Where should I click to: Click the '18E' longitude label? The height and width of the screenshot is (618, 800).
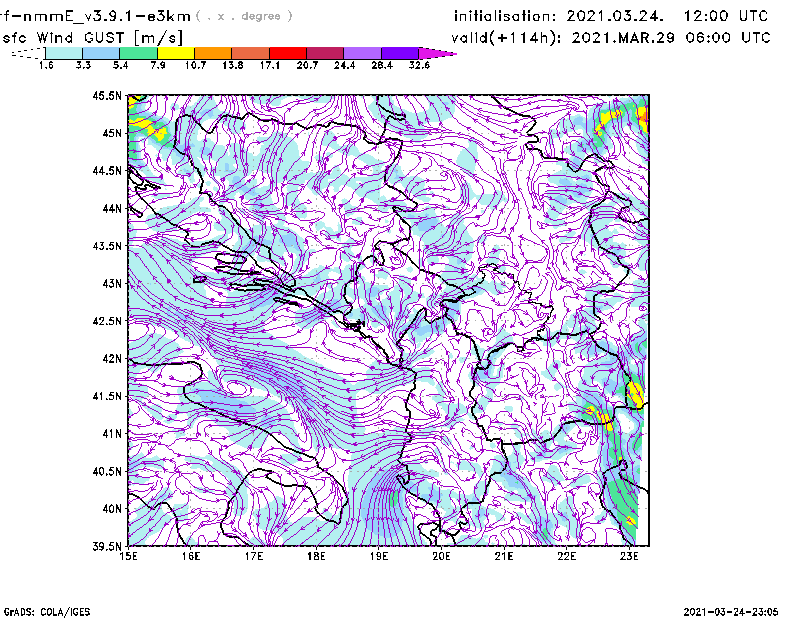[316, 556]
